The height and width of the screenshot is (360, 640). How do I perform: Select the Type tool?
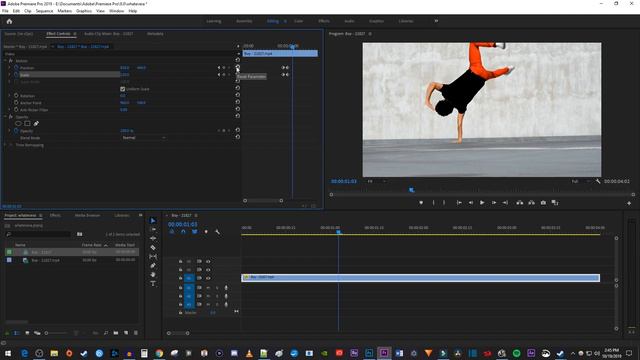(x=153, y=284)
